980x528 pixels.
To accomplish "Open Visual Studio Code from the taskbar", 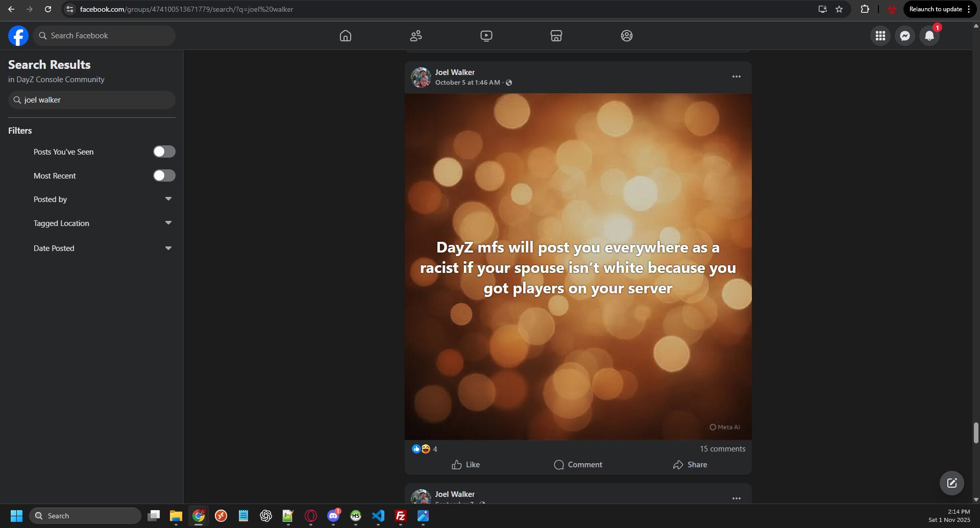I will click(378, 516).
